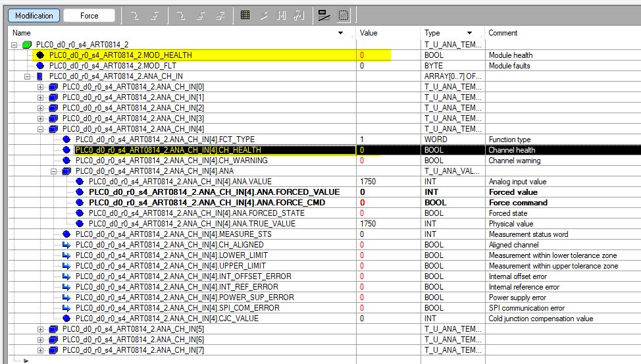Click the second rising-step force-to-1 toolbar icon
This screenshot has height=364, width=641.
pos(201,16)
